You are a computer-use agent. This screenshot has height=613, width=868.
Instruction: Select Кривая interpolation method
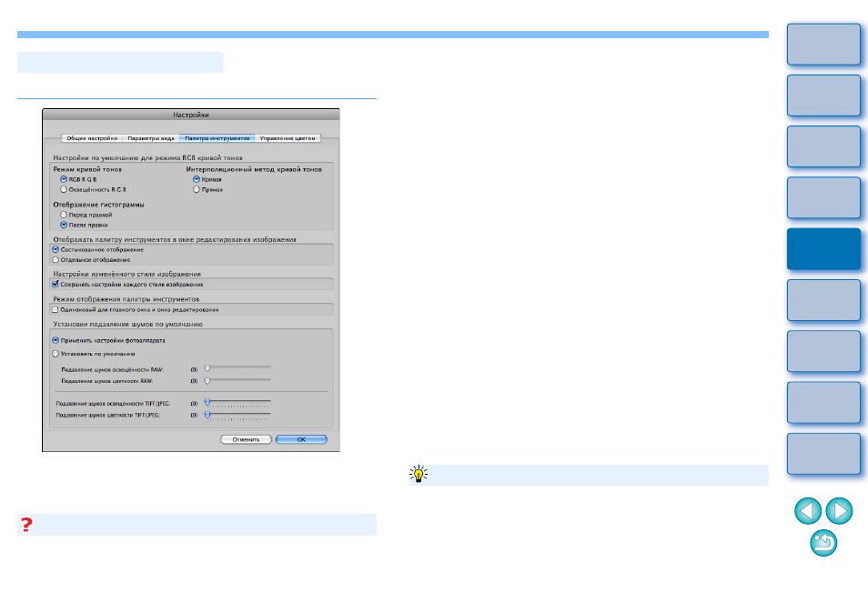point(197,179)
